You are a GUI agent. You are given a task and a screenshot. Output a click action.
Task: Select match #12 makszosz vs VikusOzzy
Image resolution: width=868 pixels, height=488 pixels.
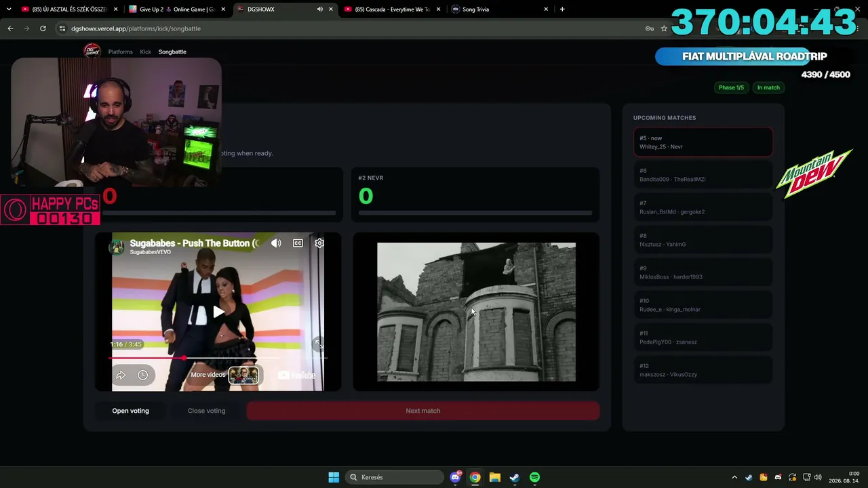click(x=703, y=370)
